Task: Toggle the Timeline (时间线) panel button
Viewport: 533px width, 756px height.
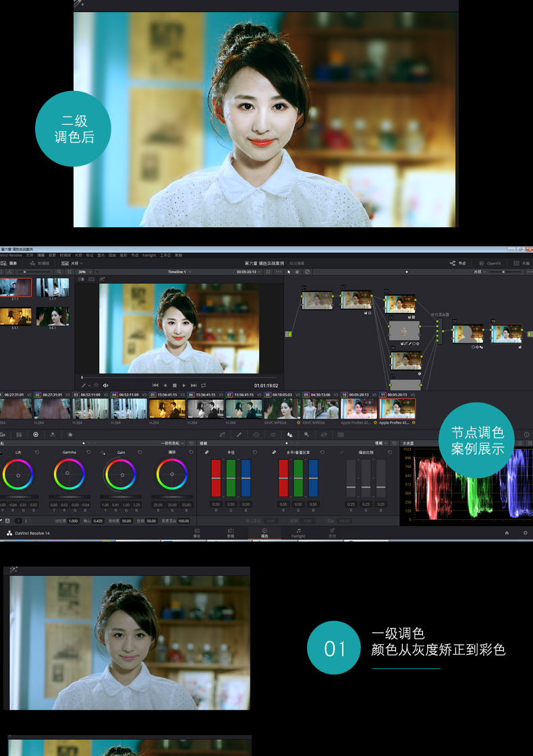Action: (40, 263)
